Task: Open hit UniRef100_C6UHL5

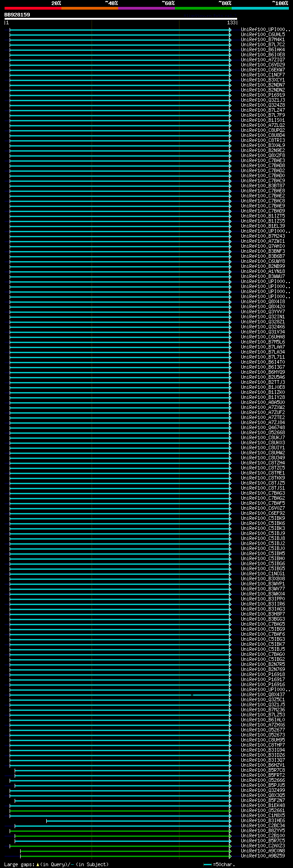Action: tap(263, 34)
